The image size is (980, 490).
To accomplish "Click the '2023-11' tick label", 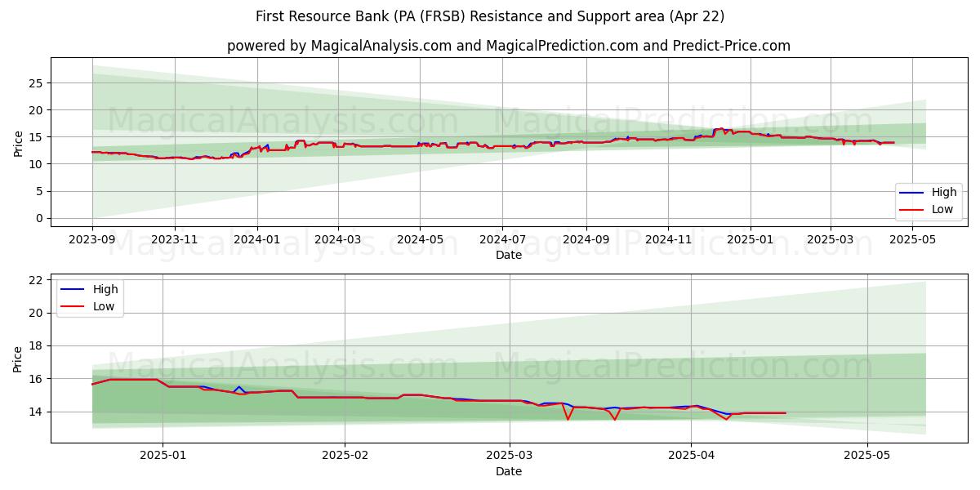I will pos(175,239).
